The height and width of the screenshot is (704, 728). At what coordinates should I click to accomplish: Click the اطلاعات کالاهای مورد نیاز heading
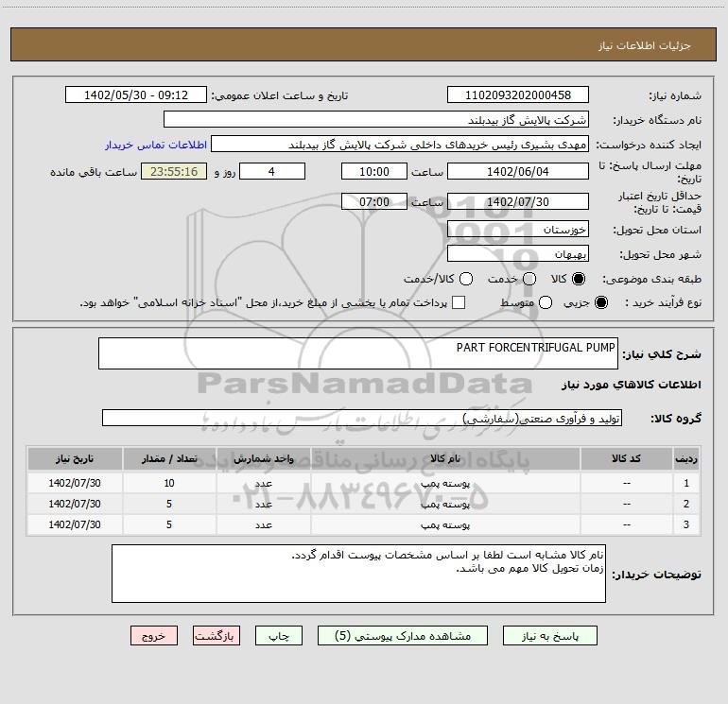[631, 385]
